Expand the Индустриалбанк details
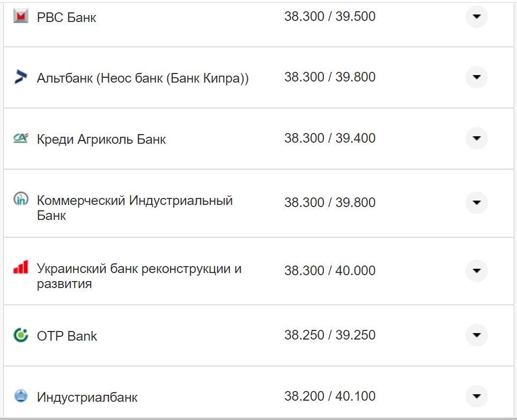This screenshot has height=420, width=517. (x=476, y=396)
